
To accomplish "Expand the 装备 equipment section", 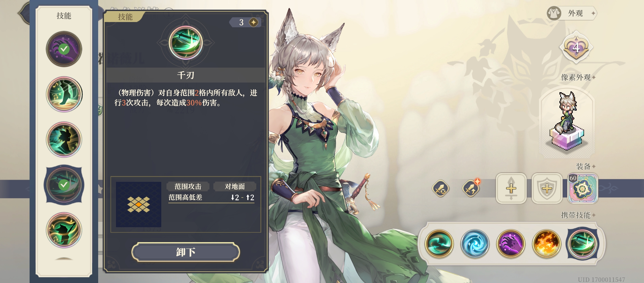I will click(x=586, y=166).
